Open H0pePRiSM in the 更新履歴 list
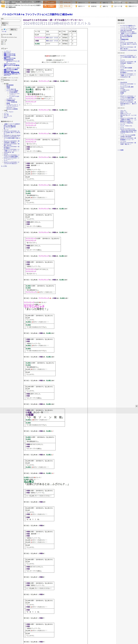Screen dimensions: 138x644 [123, 83]
